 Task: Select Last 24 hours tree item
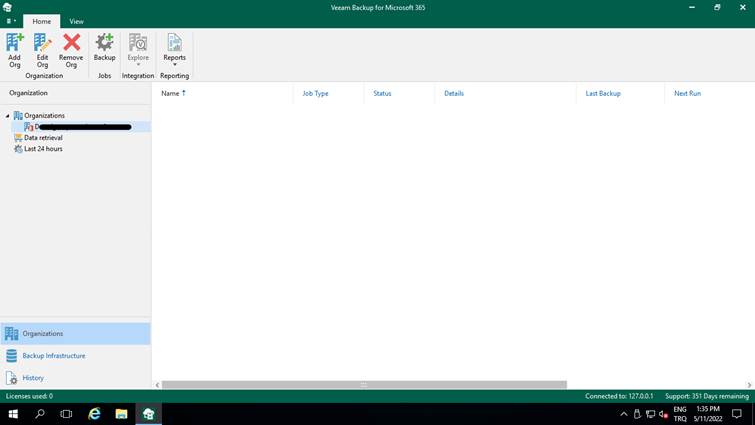click(43, 149)
